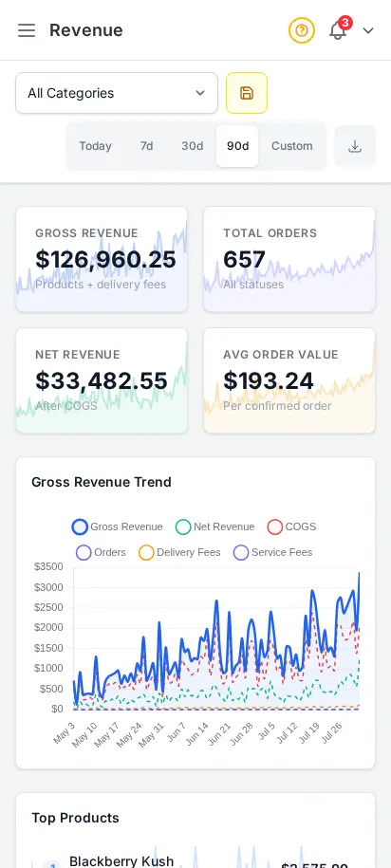Click the yellow save icon button

247,93
